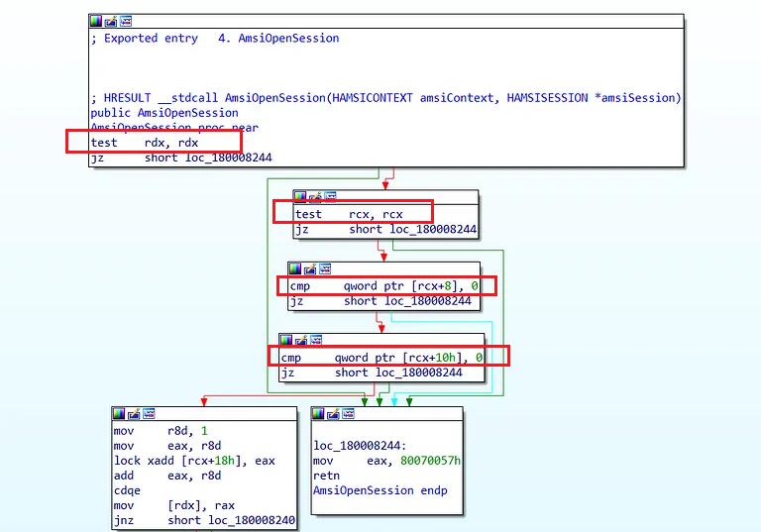Screen dimensions: 761x532
Task: Click the jz line below the '[rcx+10h]' compare
Action: click(x=372, y=372)
